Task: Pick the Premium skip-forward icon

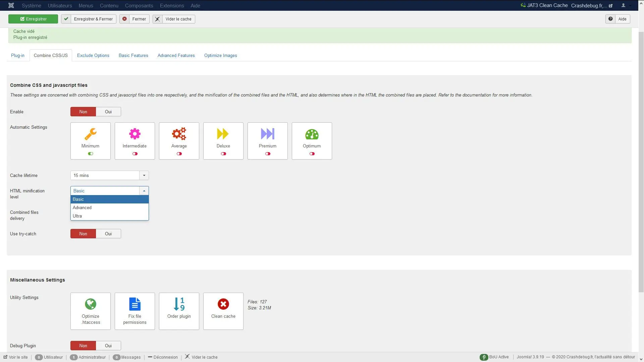Action: 267,134
